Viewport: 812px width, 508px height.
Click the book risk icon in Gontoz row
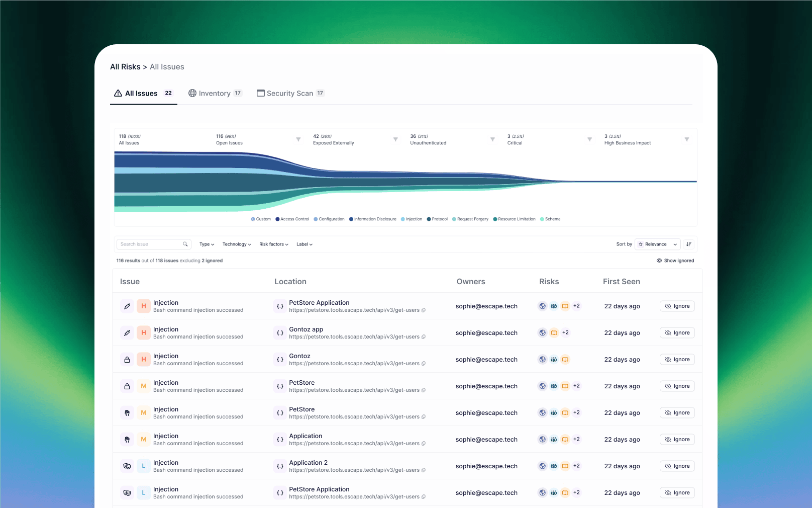565,359
